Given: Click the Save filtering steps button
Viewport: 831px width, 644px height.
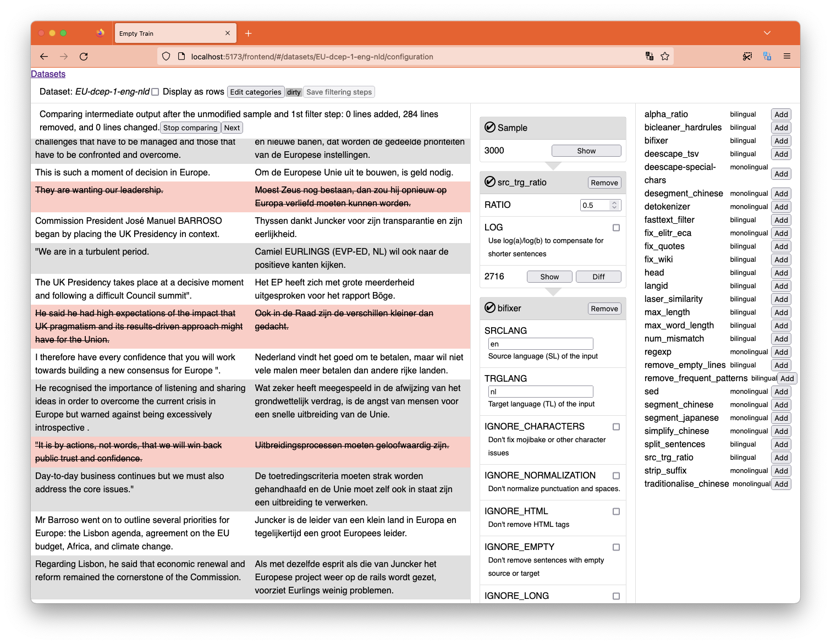Looking at the screenshot, I should 339,92.
